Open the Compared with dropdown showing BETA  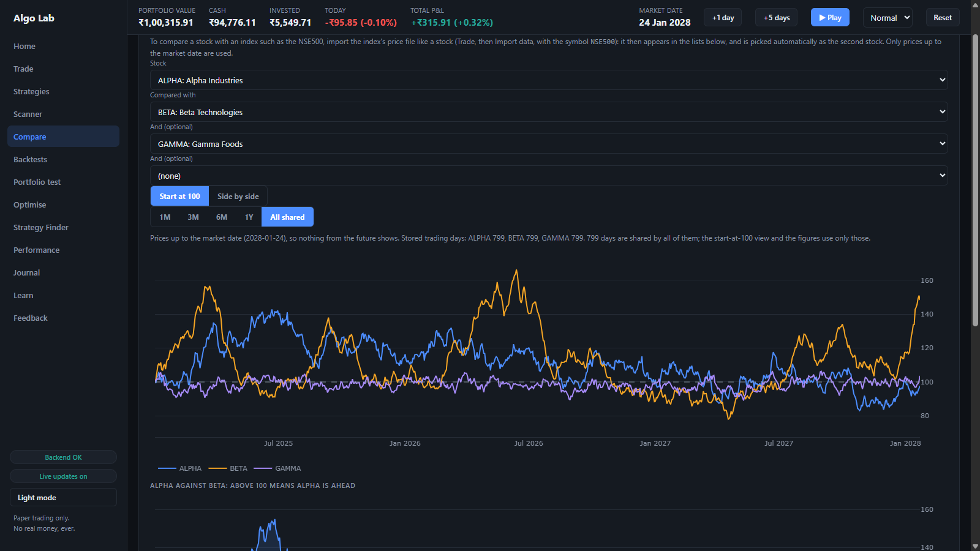pyautogui.click(x=549, y=112)
